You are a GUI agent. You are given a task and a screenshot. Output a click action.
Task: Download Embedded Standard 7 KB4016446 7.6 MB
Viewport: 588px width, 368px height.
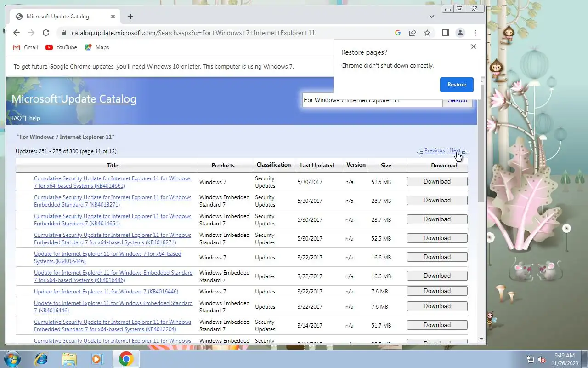437,306
